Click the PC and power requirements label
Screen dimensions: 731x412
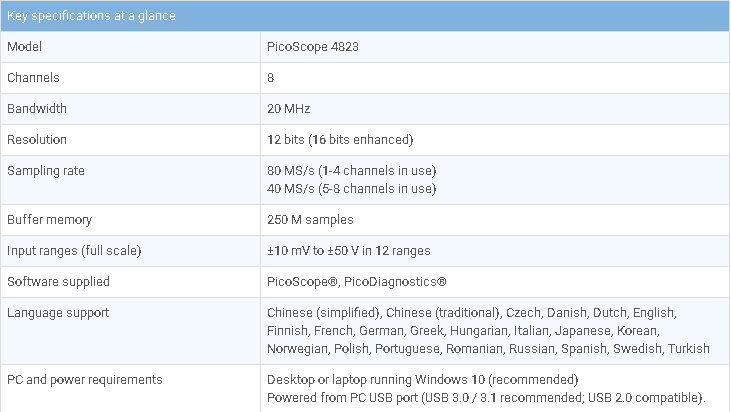pyautogui.click(x=84, y=379)
